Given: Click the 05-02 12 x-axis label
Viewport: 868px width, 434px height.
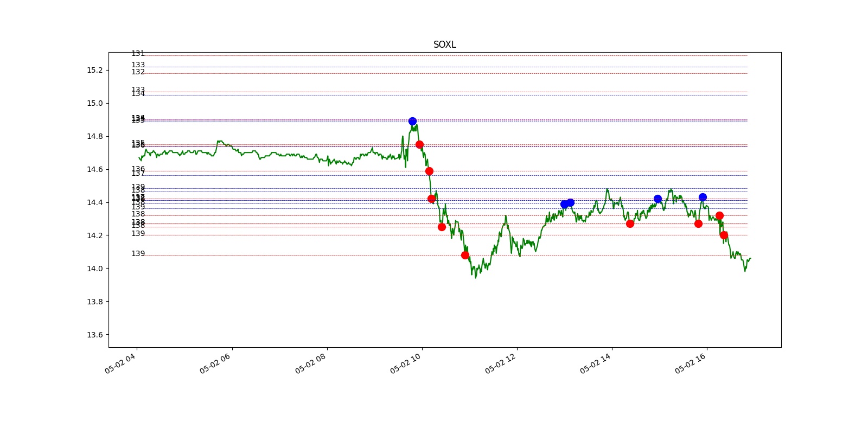Looking at the screenshot, I should click(500, 363).
